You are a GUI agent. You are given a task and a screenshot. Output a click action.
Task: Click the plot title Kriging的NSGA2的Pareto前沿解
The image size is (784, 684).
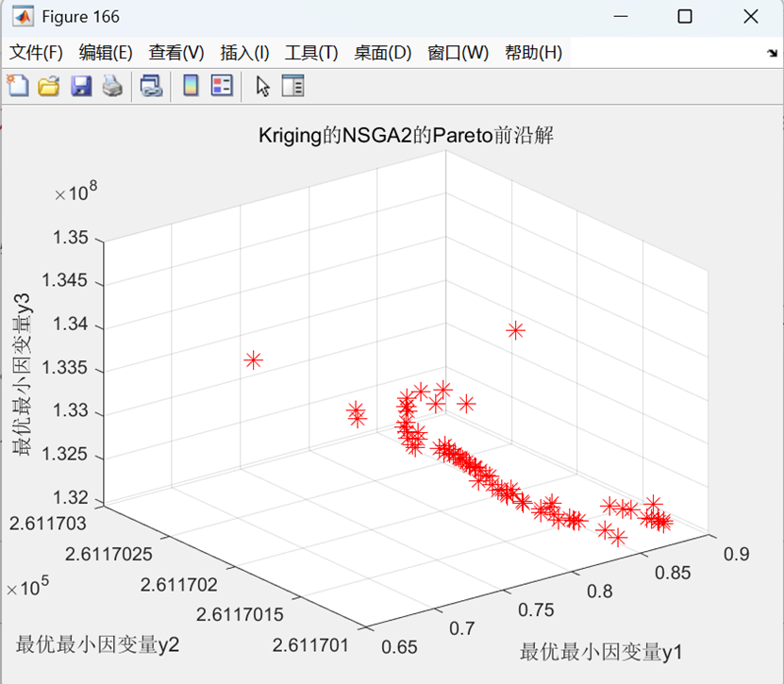(x=406, y=136)
